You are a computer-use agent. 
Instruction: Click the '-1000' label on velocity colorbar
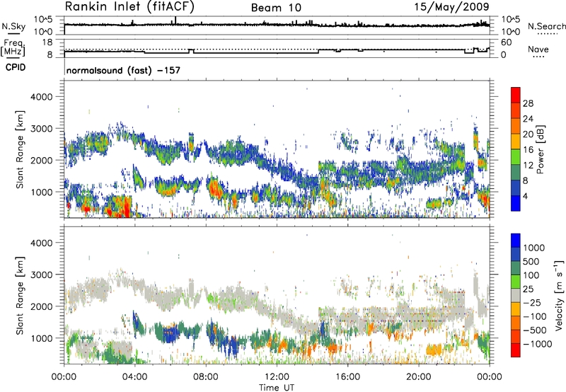537,344
